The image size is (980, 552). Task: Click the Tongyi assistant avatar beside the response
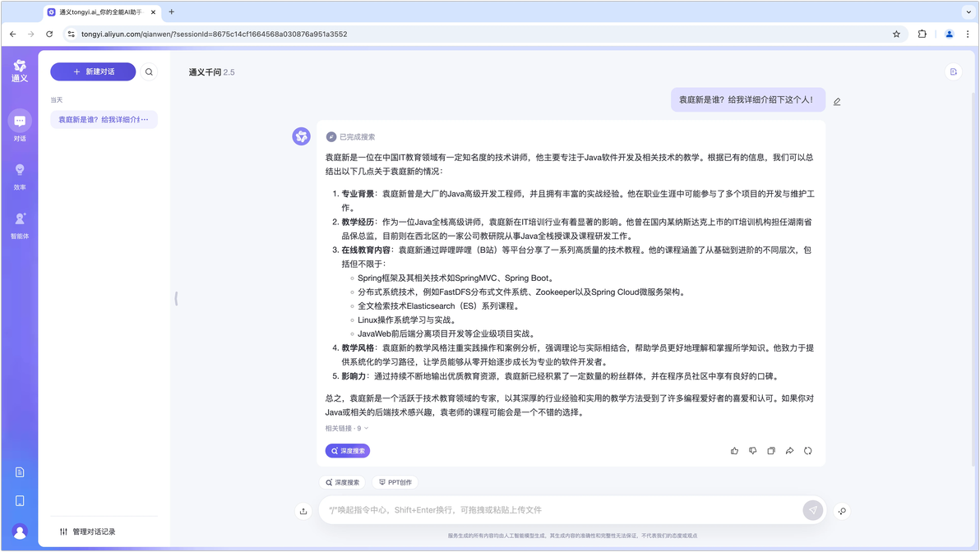(301, 136)
